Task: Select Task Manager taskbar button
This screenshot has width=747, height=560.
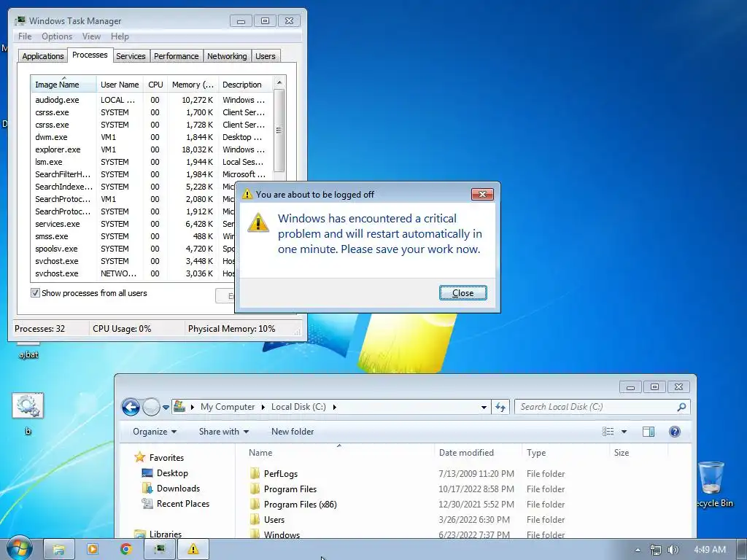Action: tap(160, 549)
